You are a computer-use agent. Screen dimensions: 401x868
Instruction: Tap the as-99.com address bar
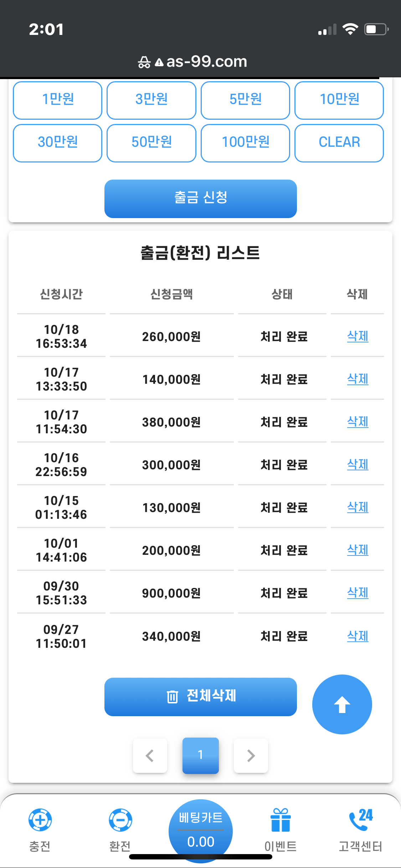[207, 62]
